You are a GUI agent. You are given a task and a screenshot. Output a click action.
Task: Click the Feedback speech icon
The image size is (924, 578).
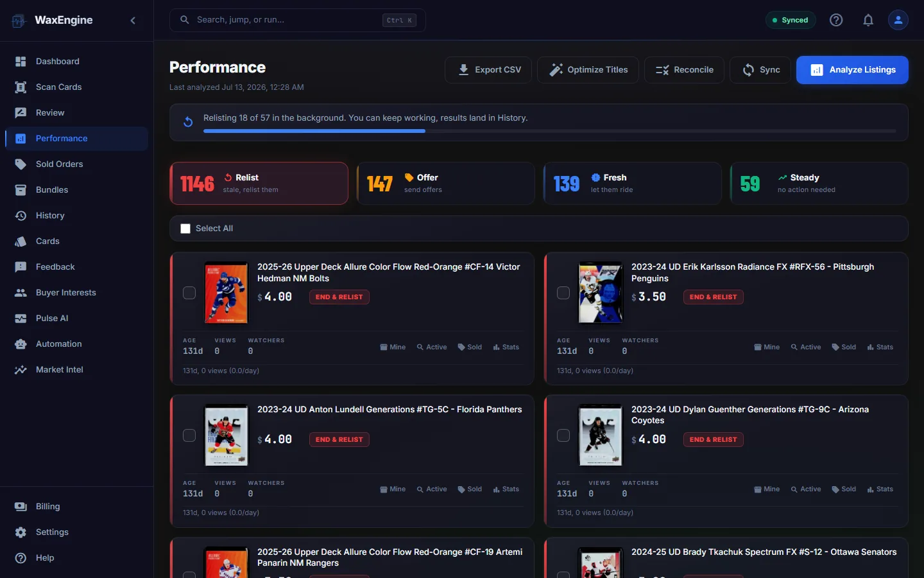(21, 267)
